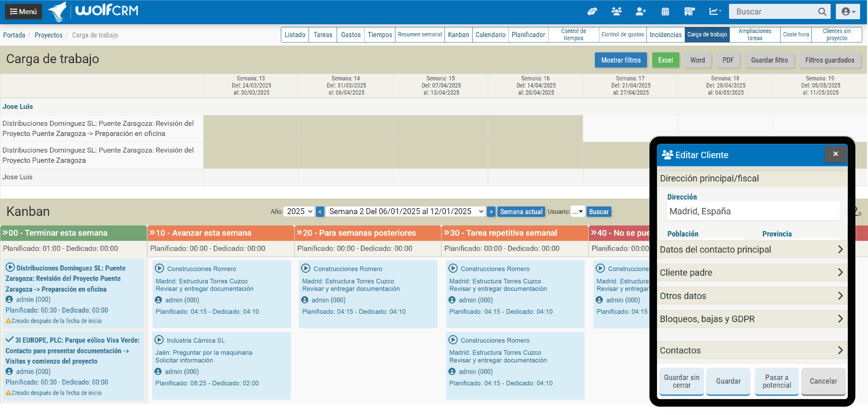
Task: Open the calendar icon in top bar
Action: [x=665, y=12]
